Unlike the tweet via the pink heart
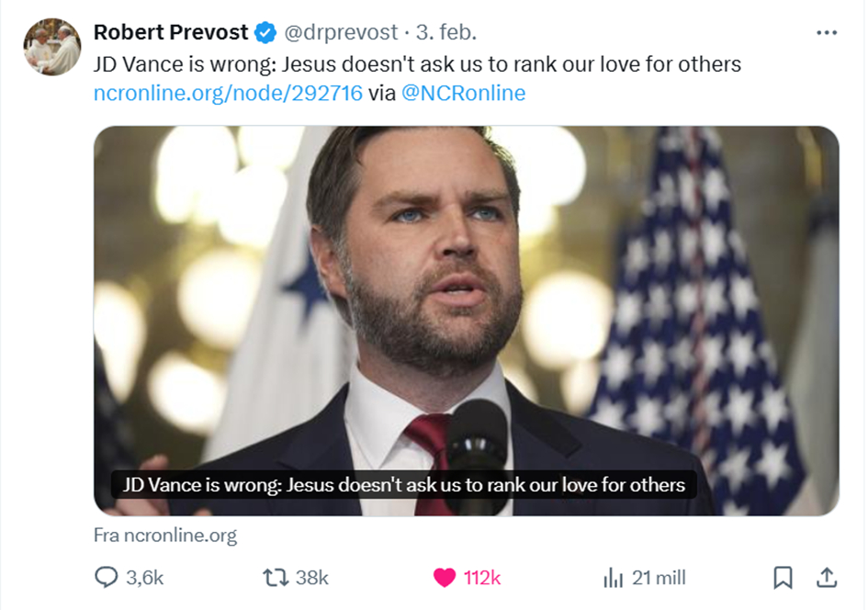868x610 pixels. tap(445, 578)
